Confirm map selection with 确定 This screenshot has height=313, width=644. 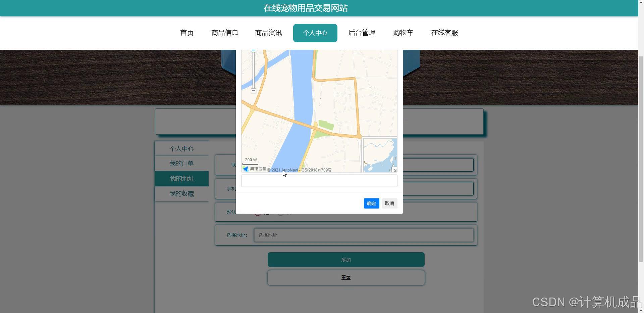(371, 203)
